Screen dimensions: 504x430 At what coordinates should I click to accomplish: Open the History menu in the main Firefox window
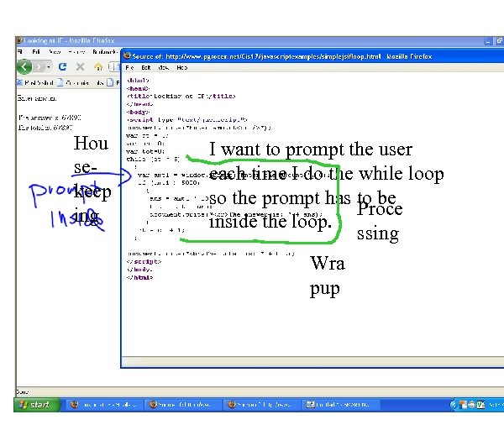coord(76,52)
